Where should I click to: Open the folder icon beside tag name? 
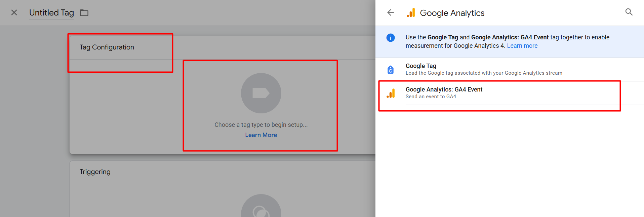tap(84, 13)
